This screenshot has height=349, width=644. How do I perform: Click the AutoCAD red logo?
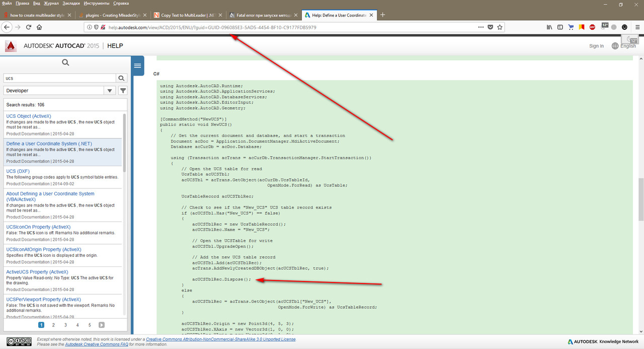(11, 46)
